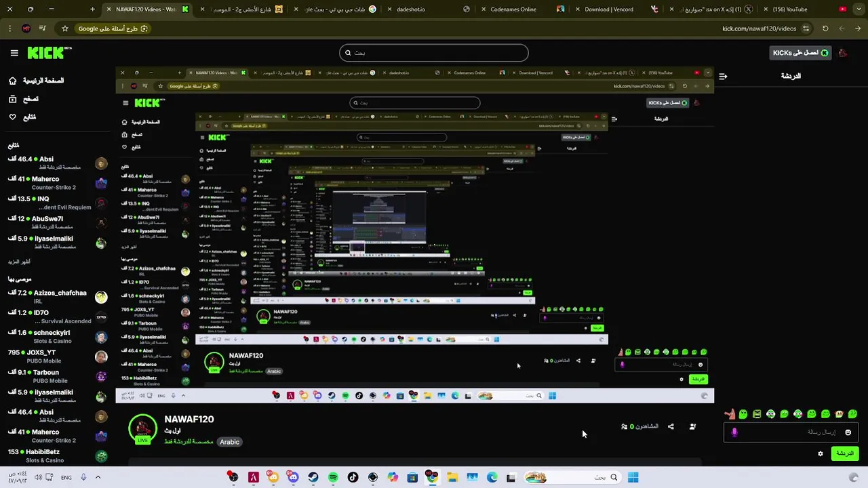Click the follow user icon beside share
Image resolution: width=868 pixels, height=488 pixels.
click(692, 426)
